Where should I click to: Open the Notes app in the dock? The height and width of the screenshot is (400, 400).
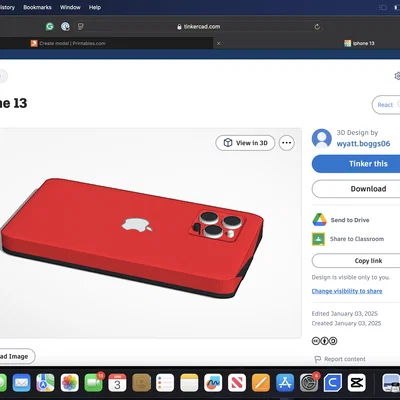tap(189, 382)
